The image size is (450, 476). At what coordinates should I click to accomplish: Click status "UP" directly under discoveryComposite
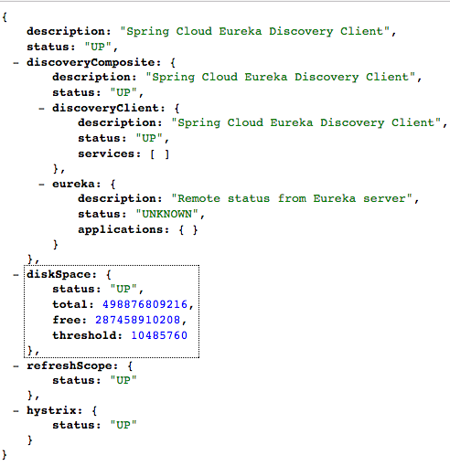[x=123, y=92]
